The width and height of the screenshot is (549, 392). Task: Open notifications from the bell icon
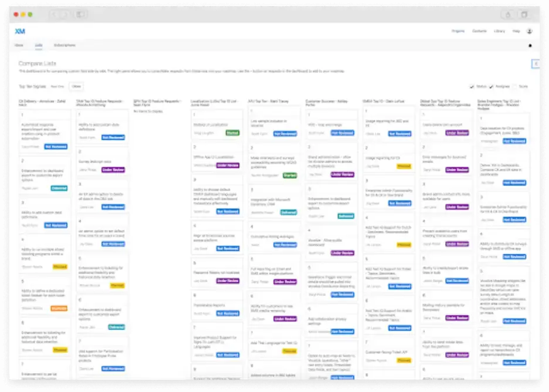pyautogui.click(x=530, y=45)
